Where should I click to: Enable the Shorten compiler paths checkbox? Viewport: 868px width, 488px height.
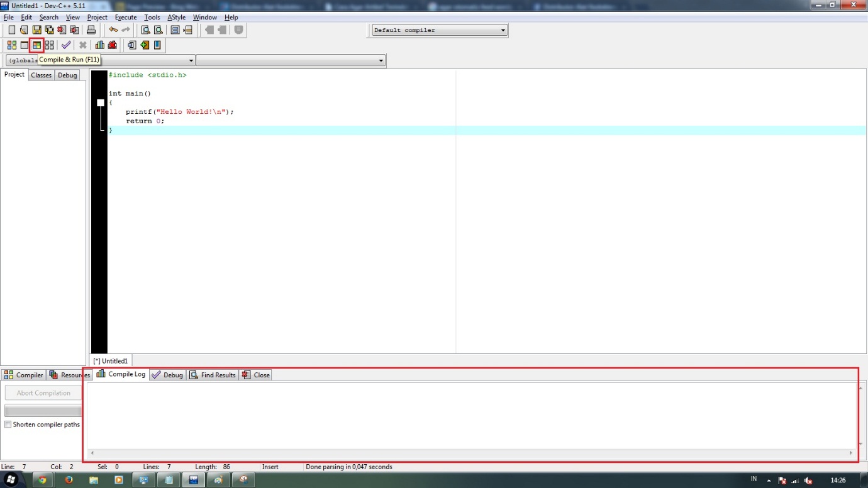coord(8,424)
